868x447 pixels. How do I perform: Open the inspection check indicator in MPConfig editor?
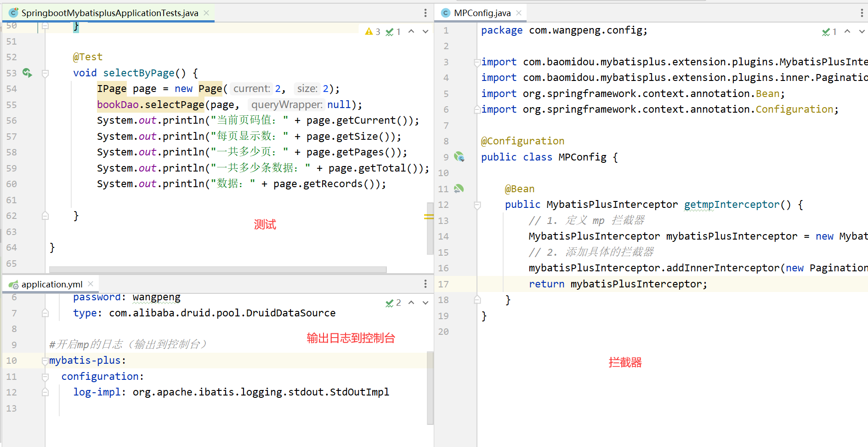tap(829, 32)
